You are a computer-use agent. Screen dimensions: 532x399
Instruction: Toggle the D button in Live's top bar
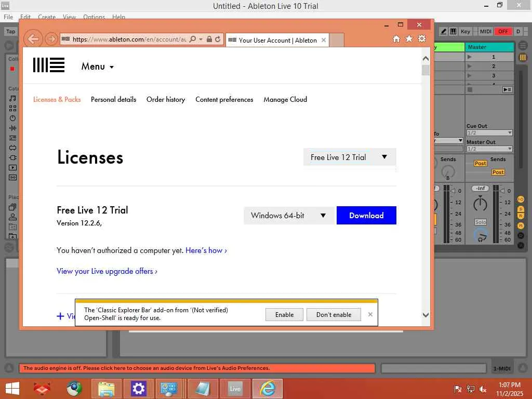(x=518, y=31)
